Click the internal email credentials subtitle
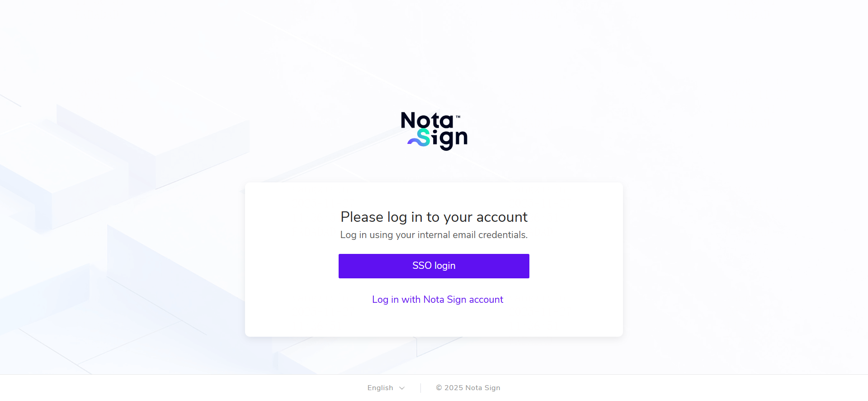Screen dimensions: 868x401 point(434,235)
